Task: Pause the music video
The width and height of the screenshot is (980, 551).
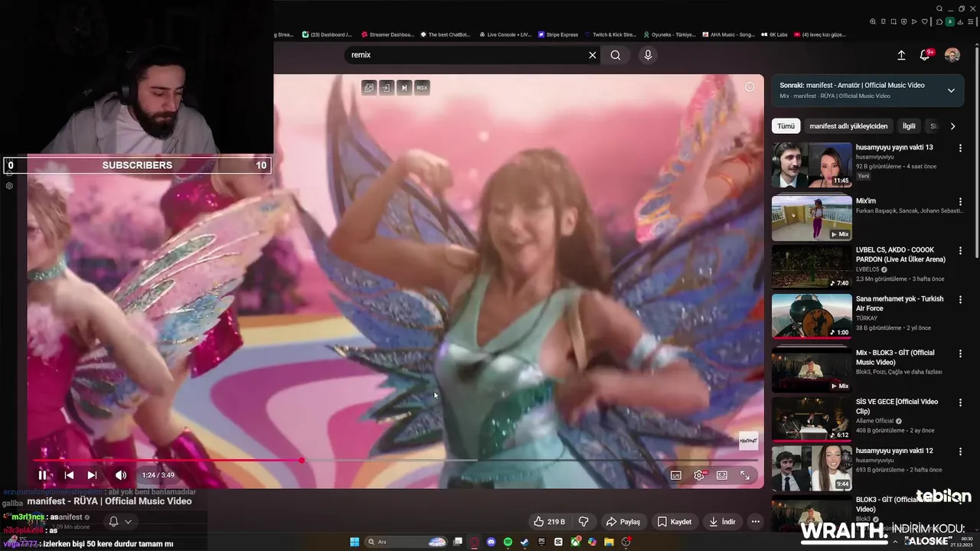Action: point(42,475)
